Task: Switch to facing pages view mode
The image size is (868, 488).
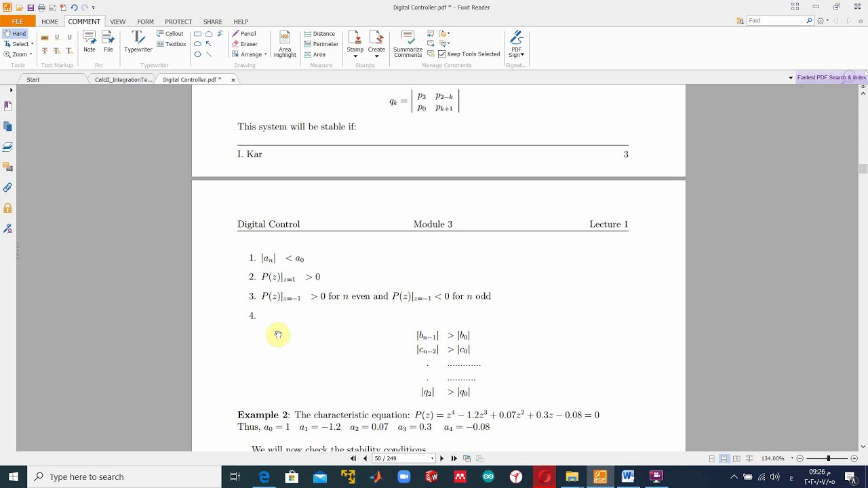Action: [736, 459]
